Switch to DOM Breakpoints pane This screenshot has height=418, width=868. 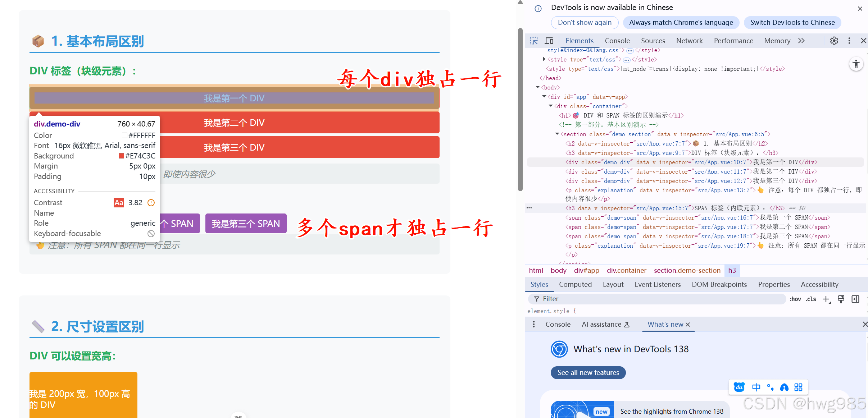[719, 284]
